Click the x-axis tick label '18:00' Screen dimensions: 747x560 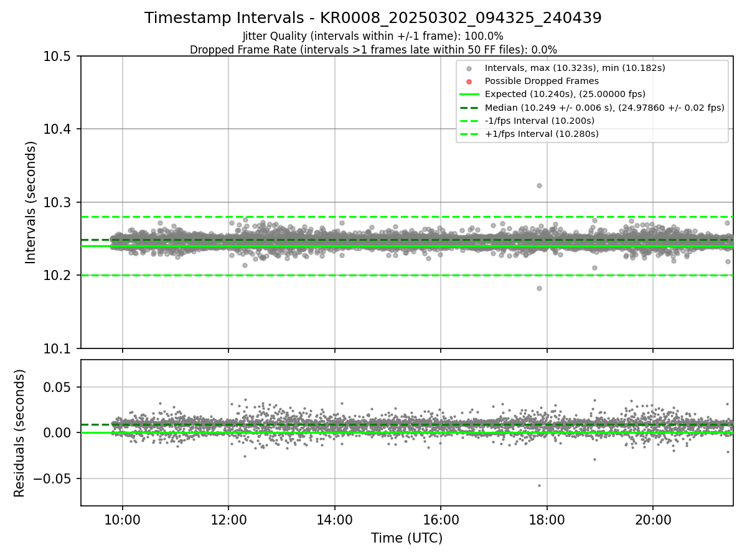coord(547,521)
